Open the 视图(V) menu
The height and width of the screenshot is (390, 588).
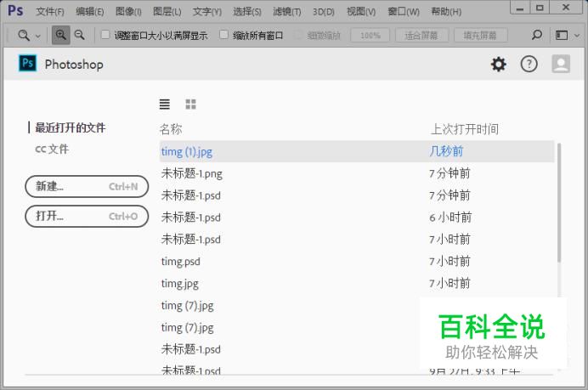(361, 12)
